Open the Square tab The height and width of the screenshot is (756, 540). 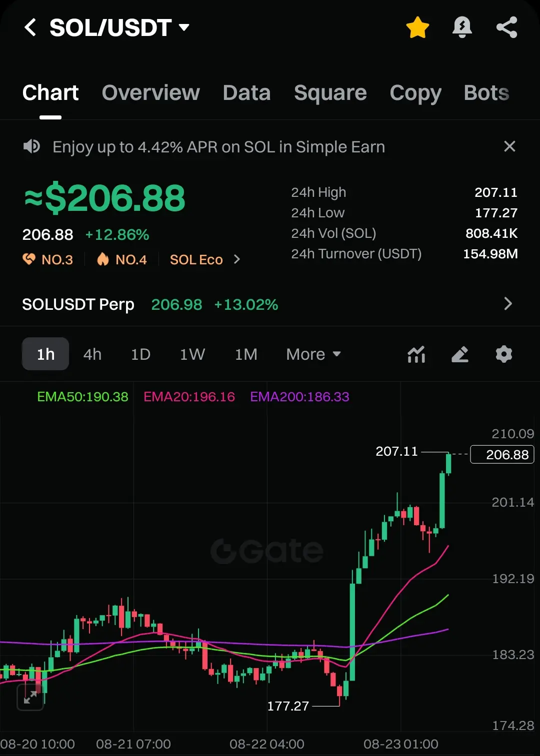point(330,93)
